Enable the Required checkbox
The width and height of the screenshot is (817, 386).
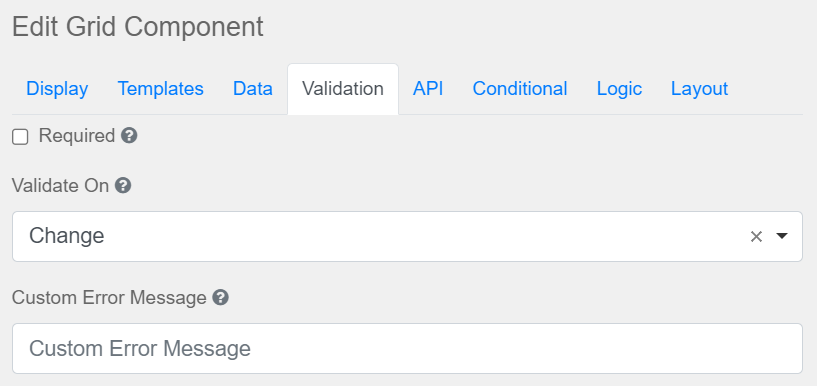click(x=20, y=137)
